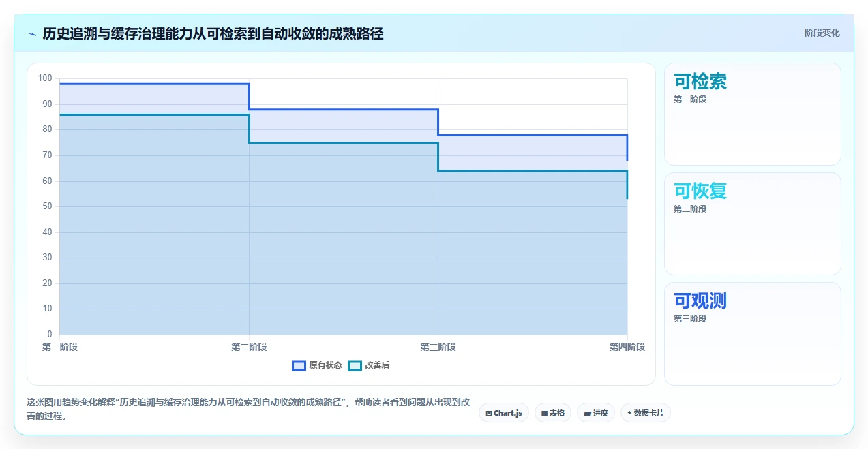Click the lightning icon beside the title
This screenshot has width=868, height=449.
coord(32,33)
